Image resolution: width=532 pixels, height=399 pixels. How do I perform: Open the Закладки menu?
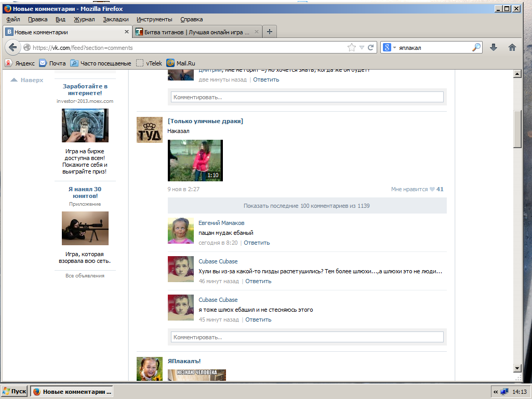(x=115, y=19)
